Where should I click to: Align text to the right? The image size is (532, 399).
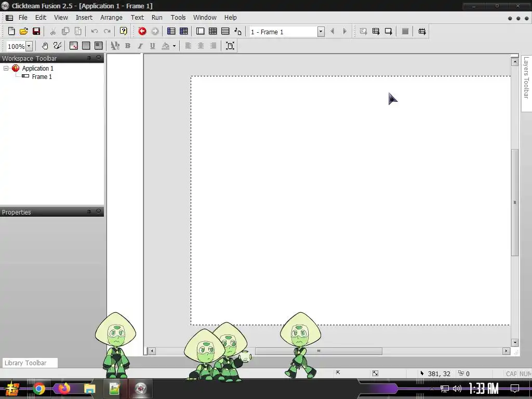[213, 46]
